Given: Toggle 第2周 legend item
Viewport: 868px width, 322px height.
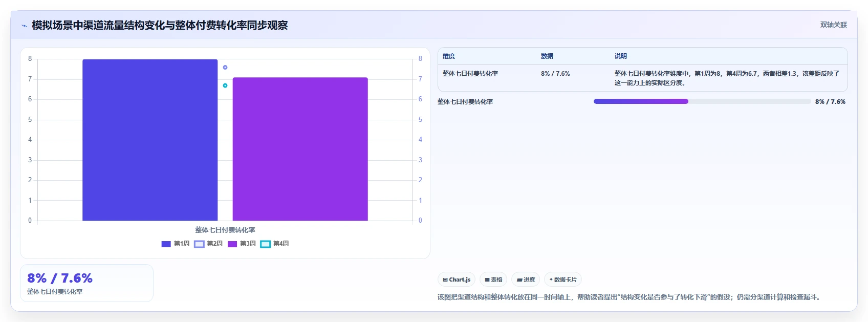Looking at the screenshot, I should click(208, 244).
